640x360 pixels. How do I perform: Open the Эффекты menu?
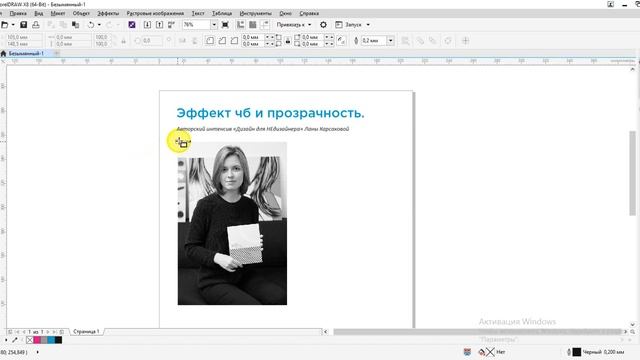pyautogui.click(x=108, y=13)
